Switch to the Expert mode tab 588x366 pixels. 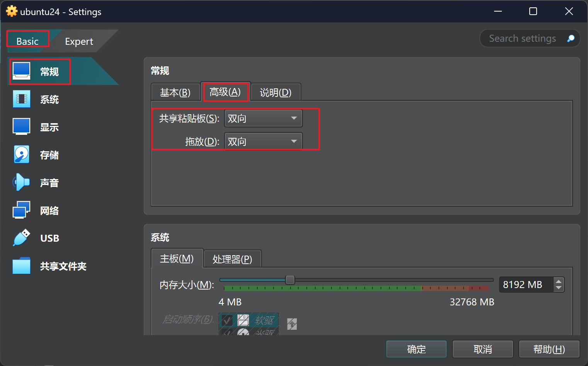click(79, 41)
